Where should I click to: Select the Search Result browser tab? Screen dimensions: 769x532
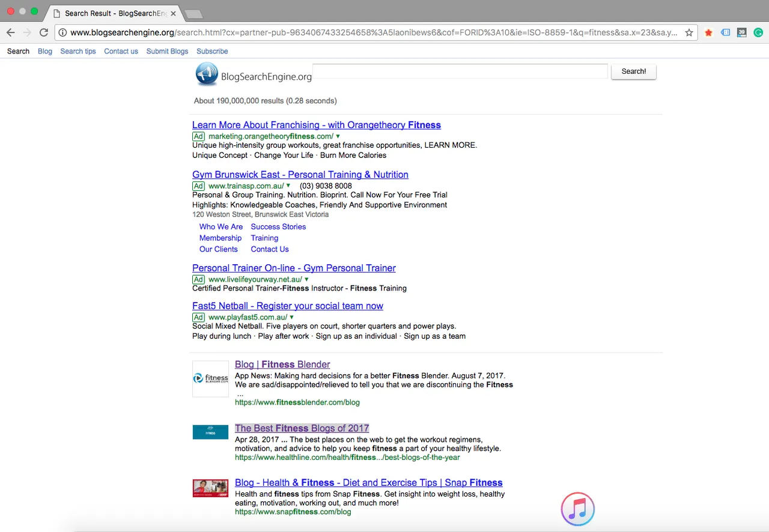point(115,13)
